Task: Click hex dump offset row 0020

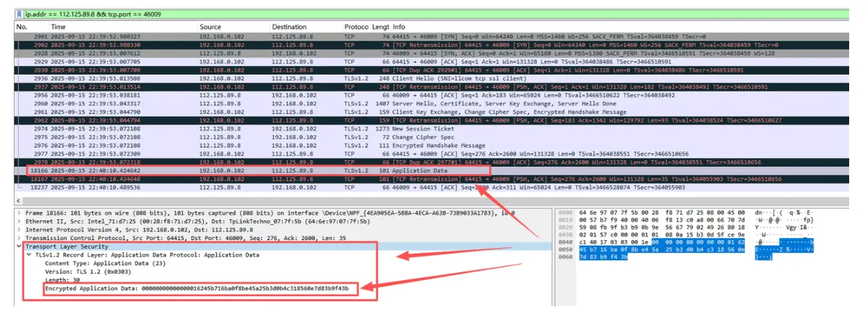Action: [x=565, y=227]
